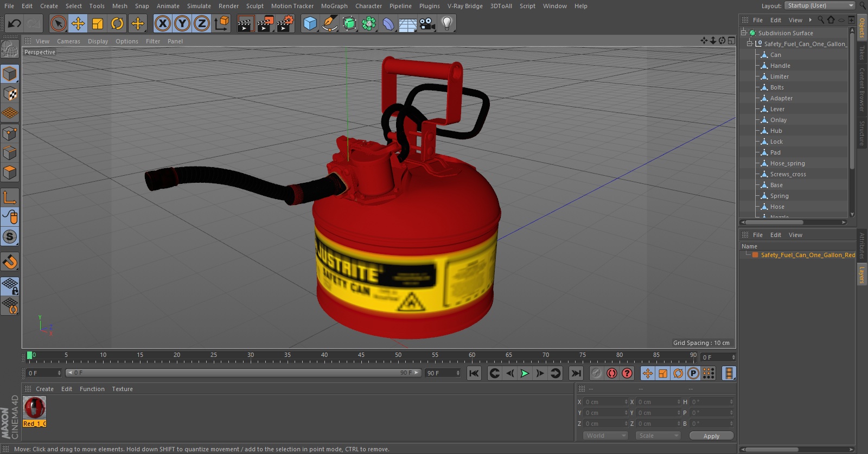Open viewport Cameras menu

(x=68, y=41)
